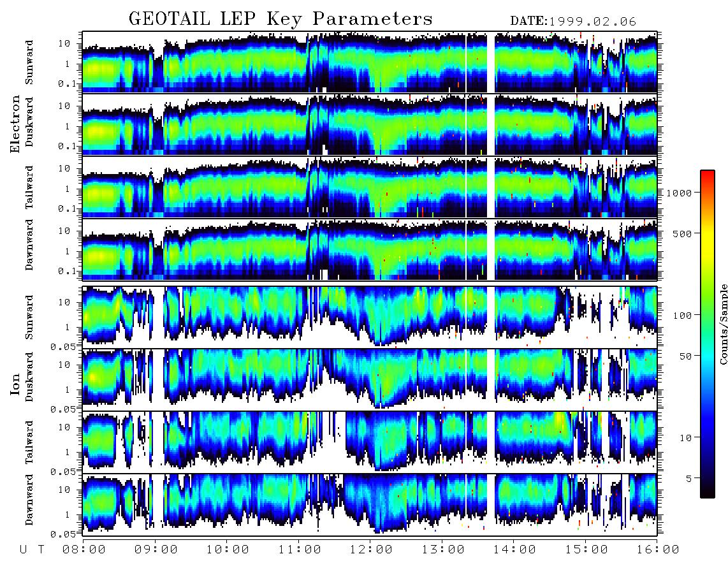Click the Ion 'Sunward' panel label
Image resolution: width=728 pixels, height=561 pixels.
[29, 317]
